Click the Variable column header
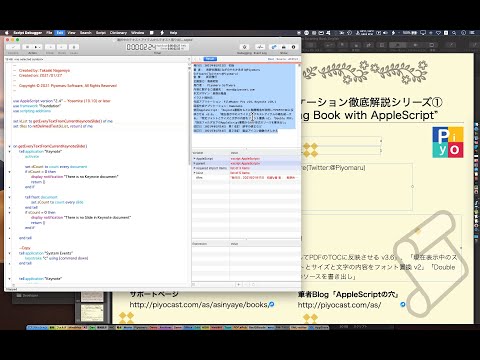Image resolution: width=480 pixels, height=360 pixels. click(211, 153)
